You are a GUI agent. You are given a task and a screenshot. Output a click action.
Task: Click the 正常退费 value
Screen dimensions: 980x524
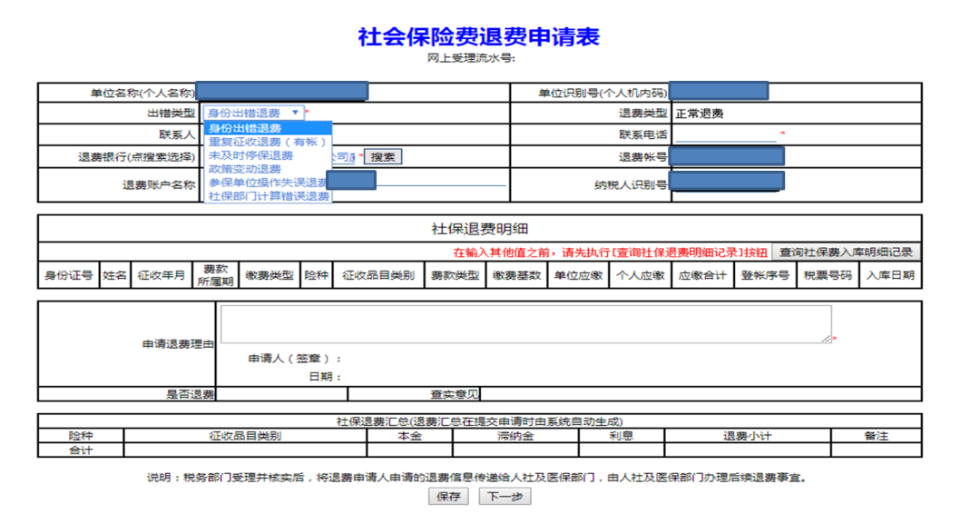(700, 114)
